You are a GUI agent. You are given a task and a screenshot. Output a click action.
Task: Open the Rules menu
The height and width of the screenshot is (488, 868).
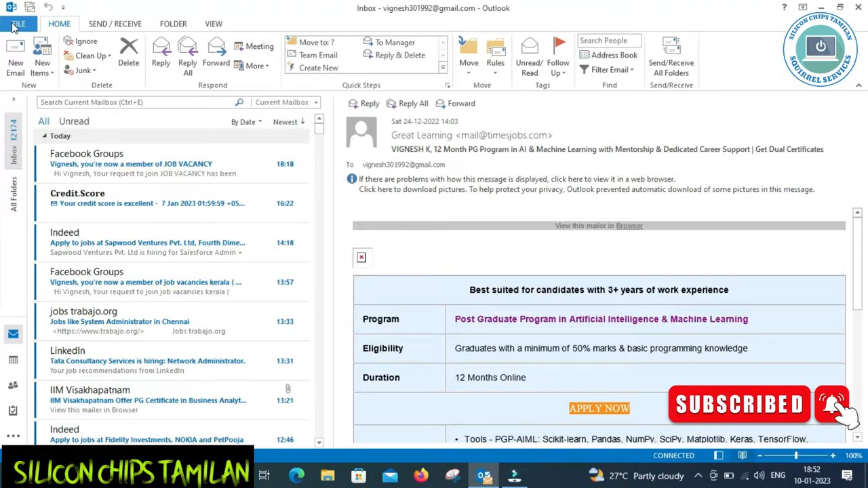click(495, 57)
